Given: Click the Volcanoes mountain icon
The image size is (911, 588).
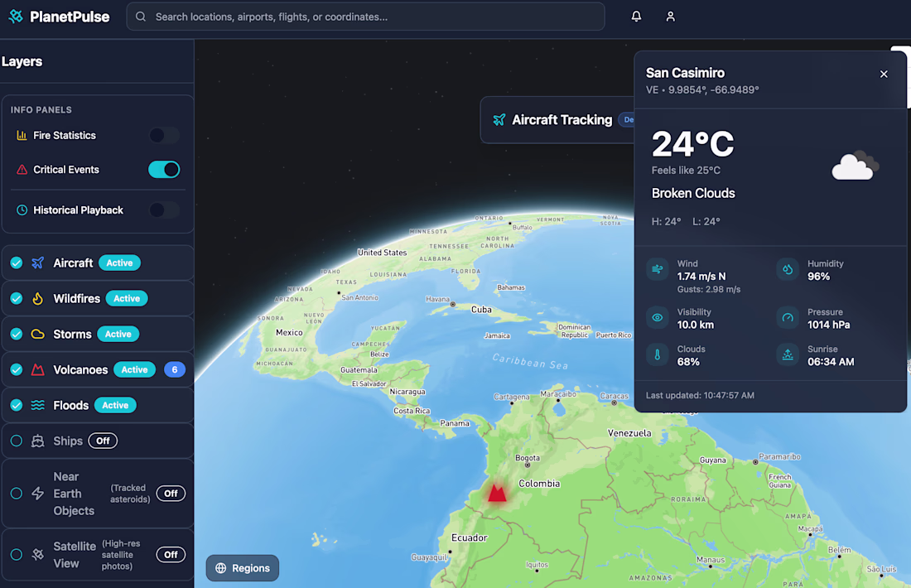Looking at the screenshot, I should pyautogui.click(x=38, y=369).
